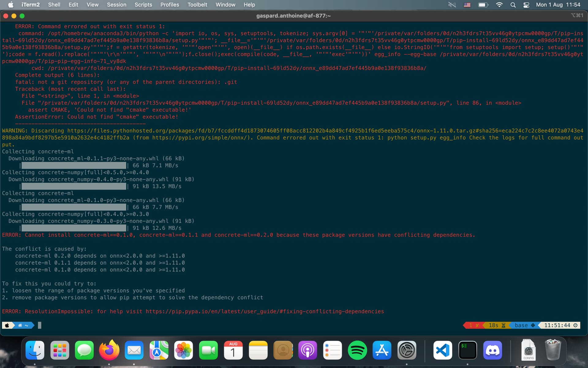588x368 pixels.
Task: Click the Wi-Fi status icon
Action: coord(499,5)
